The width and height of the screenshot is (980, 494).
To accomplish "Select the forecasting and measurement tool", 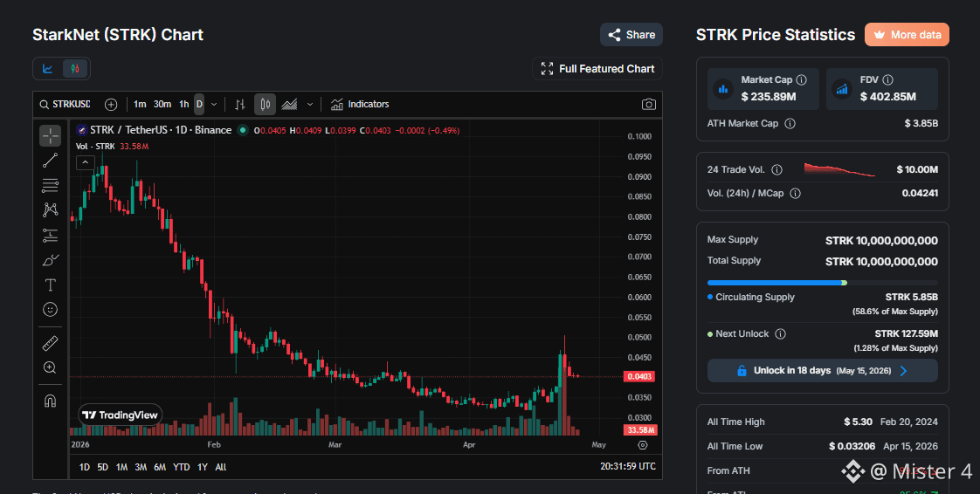I will 51,235.
